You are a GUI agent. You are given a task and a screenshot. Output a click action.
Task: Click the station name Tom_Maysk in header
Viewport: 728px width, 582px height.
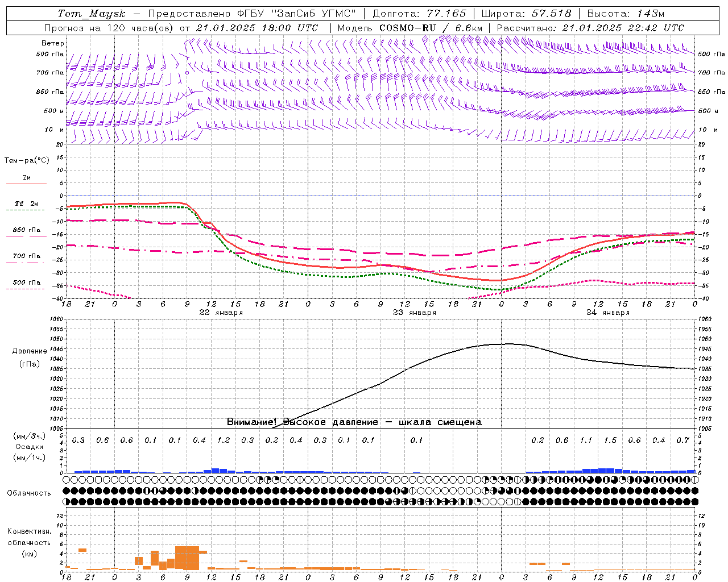(92, 14)
